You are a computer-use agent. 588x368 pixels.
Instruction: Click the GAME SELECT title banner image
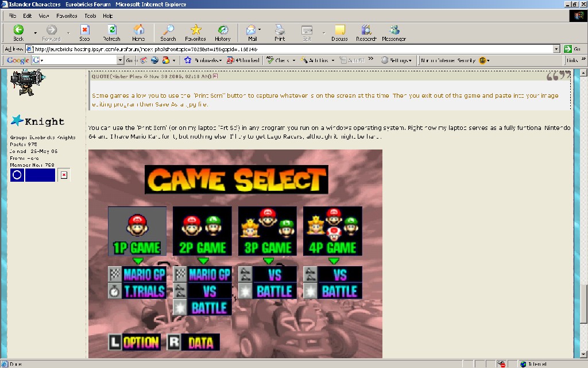(x=237, y=179)
